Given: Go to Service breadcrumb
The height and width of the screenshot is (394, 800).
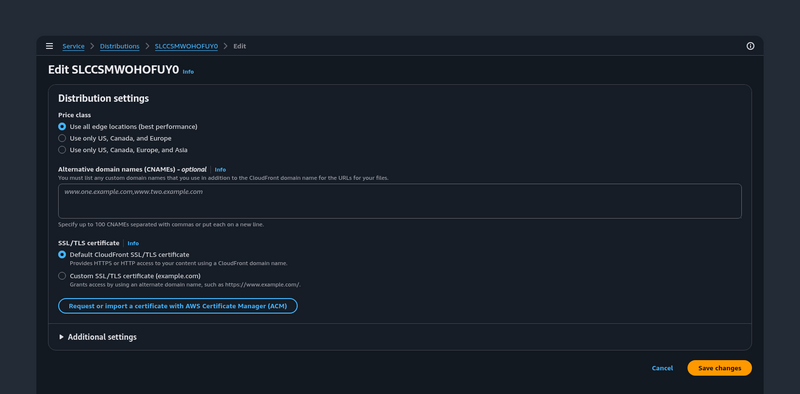Looking at the screenshot, I should pos(73,46).
